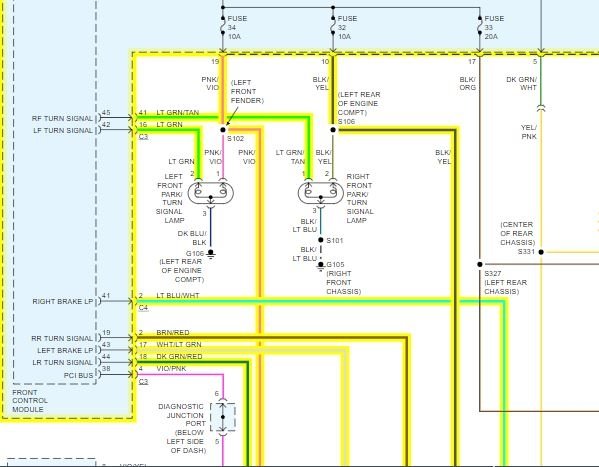Viewport: 599px width, 467px height.
Task: Click the 'RIGHT BRAKE LP' label
Action: point(63,302)
